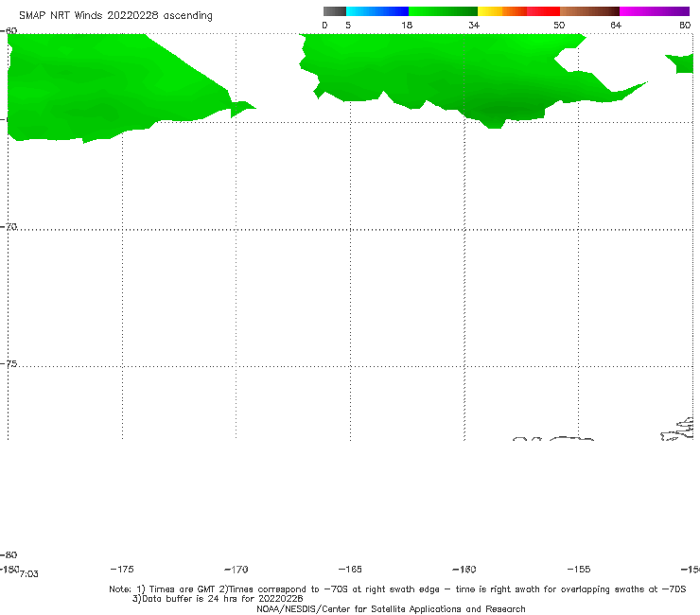Image resolution: width=700 pixels, height=615 pixels.
Task: Click the longitude label -155
Action: click(x=579, y=569)
